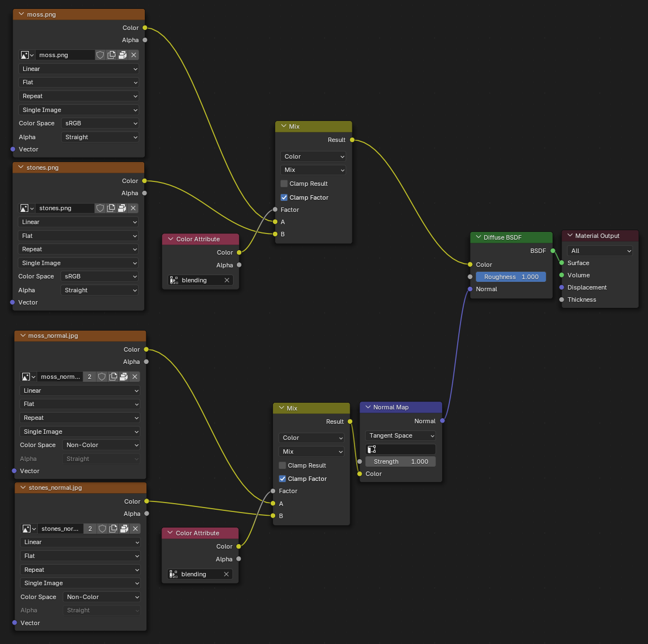Image resolution: width=648 pixels, height=644 pixels.
Task: Clear blending attribute on lower Color Attribute node
Action: coord(226,574)
